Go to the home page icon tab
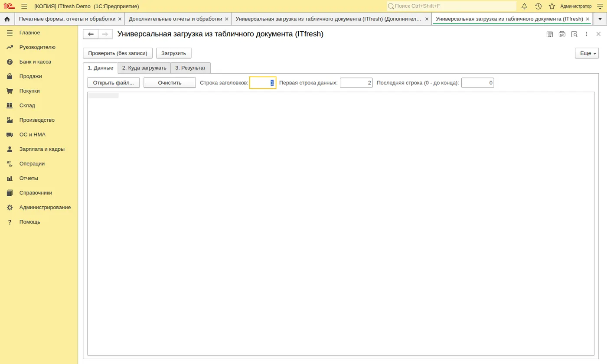 (x=7, y=19)
